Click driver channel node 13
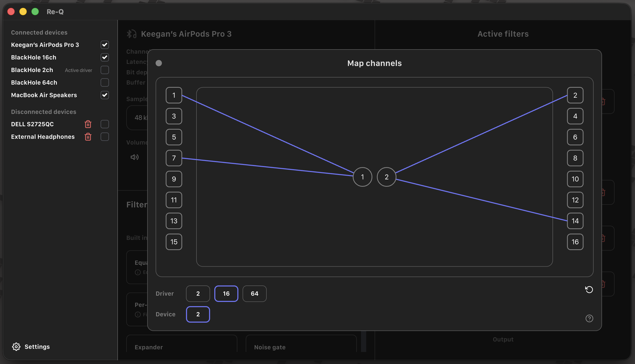This screenshot has height=364, width=635. point(174,221)
